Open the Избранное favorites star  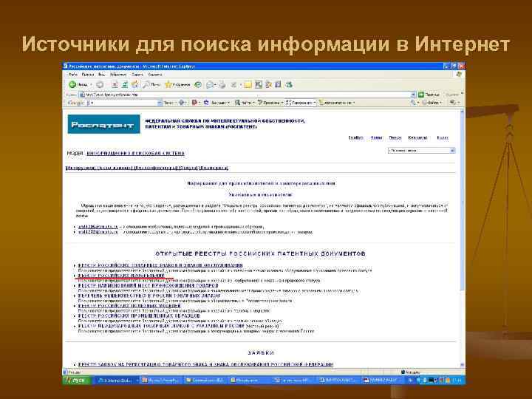[x=177, y=84]
